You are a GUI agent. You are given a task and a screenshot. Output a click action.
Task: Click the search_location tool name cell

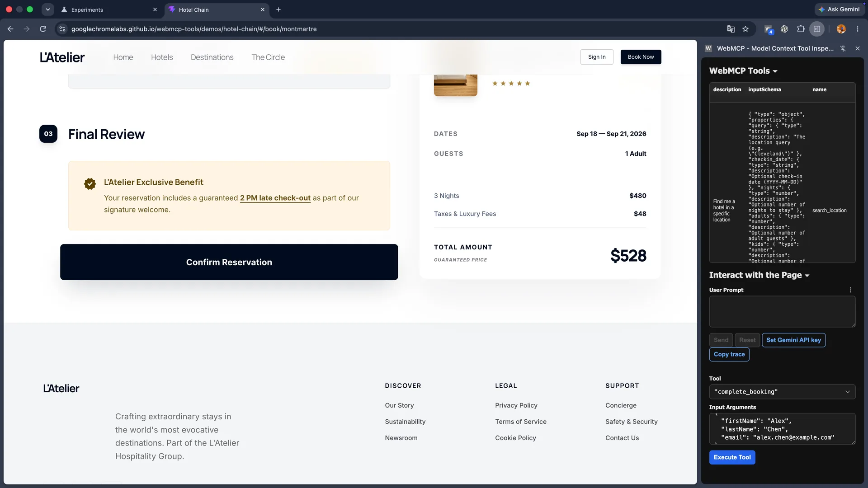(x=829, y=211)
